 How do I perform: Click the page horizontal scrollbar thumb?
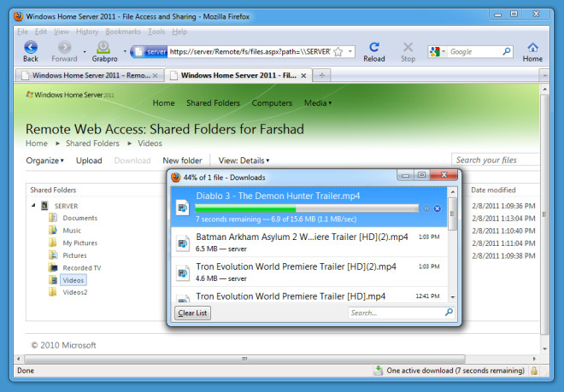[x=244, y=359]
